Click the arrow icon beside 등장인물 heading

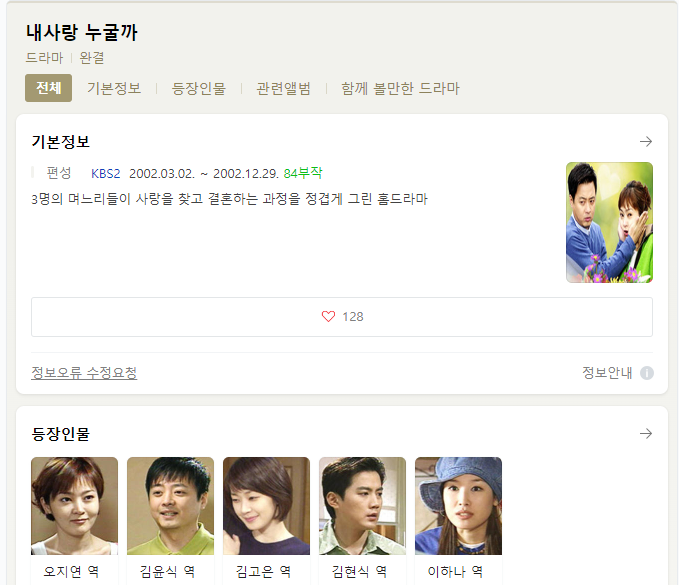point(646,433)
